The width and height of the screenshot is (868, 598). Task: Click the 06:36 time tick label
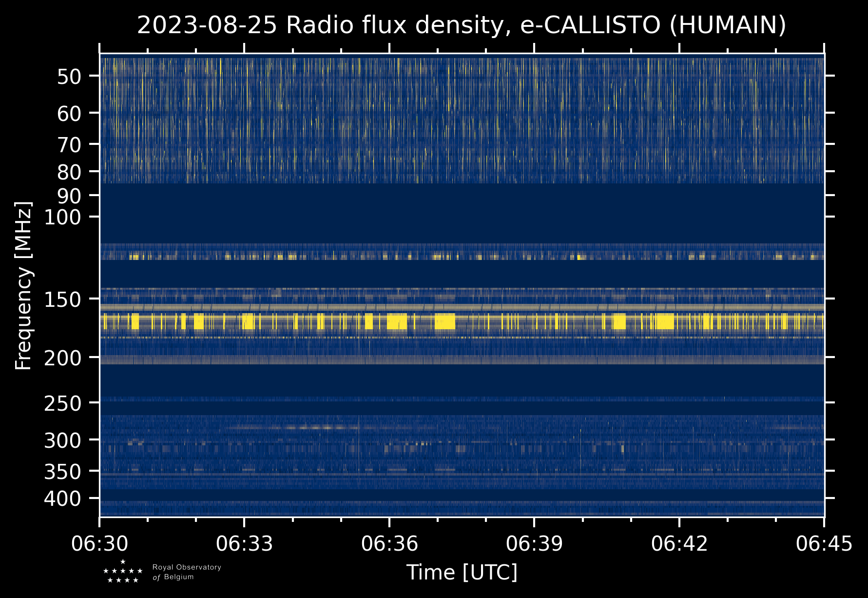click(x=389, y=543)
